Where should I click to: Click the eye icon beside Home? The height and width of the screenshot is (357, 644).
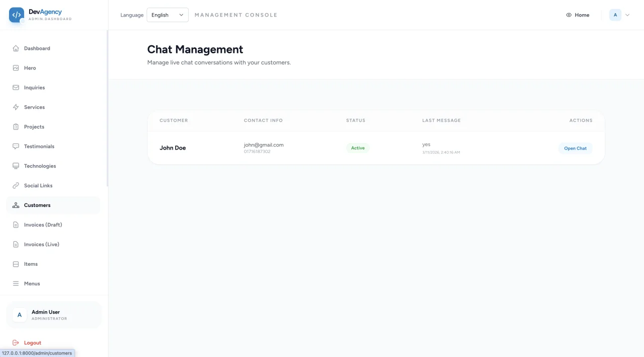pyautogui.click(x=569, y=15)
